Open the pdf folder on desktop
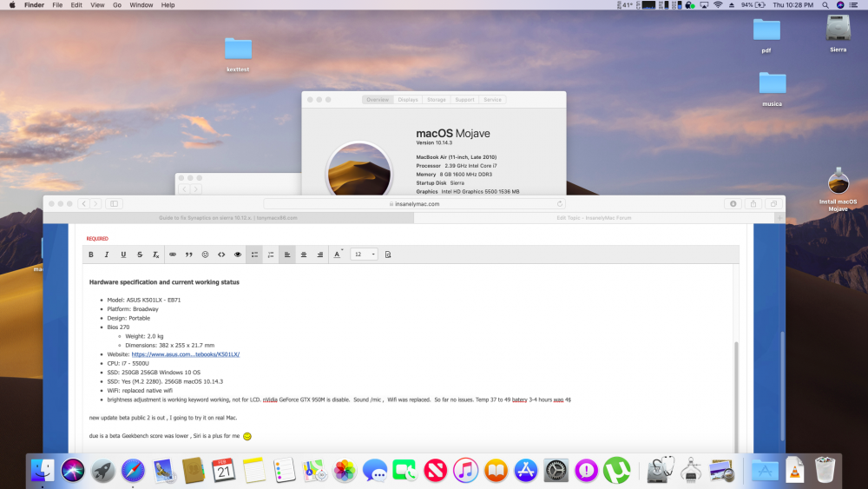This screenshot has width=868, height=489. coord(766,36)
